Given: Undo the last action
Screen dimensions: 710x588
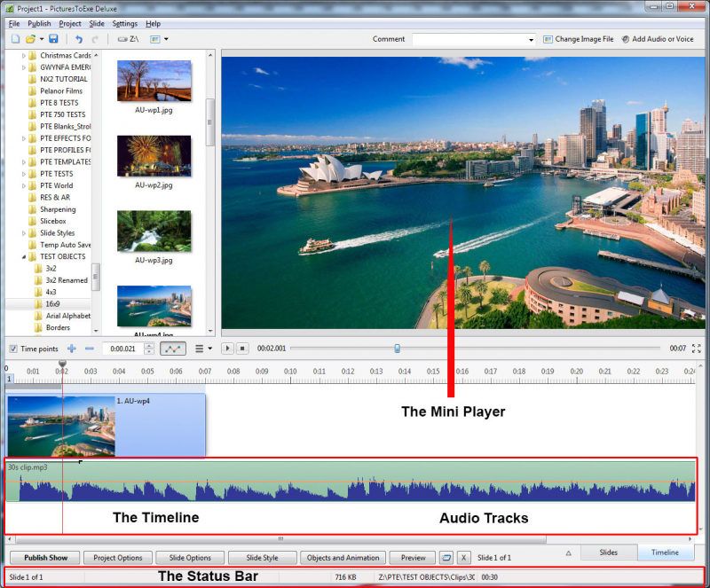Looking at the screenshot, I should click(x=79, y=39).
